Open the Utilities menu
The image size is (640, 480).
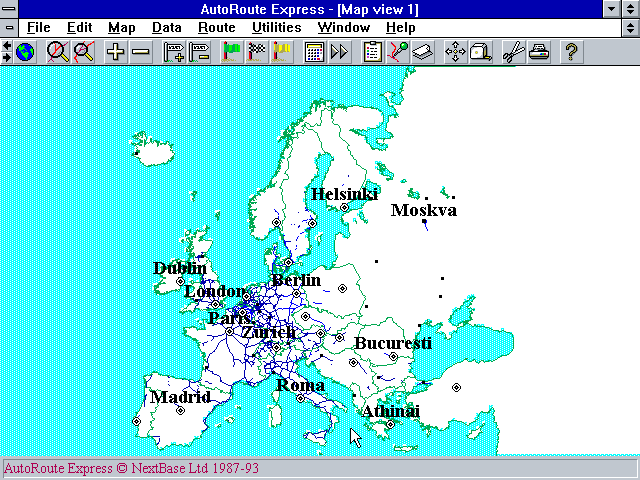coord(276,27)
